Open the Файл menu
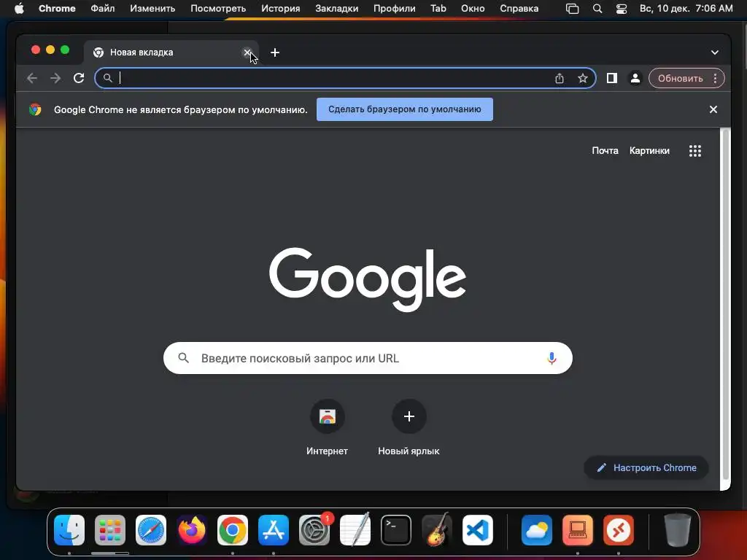Viewport: 747px width, 560px height. pos(102,9)
